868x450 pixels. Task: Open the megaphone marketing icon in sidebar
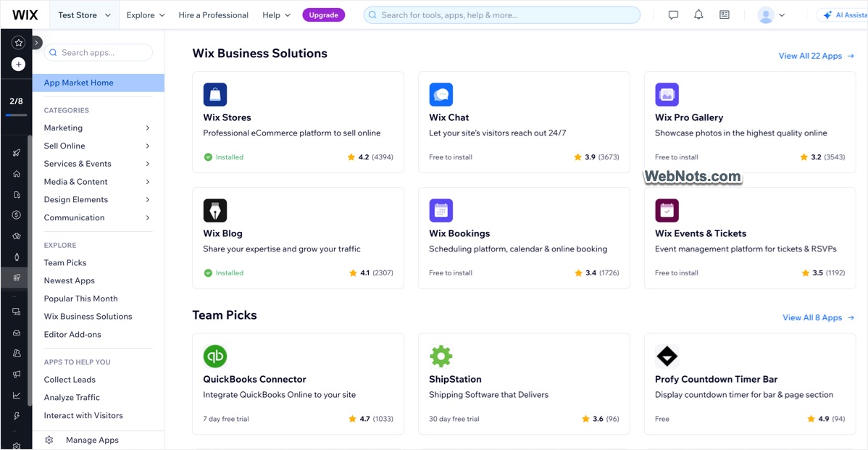[x=17, y=374]
